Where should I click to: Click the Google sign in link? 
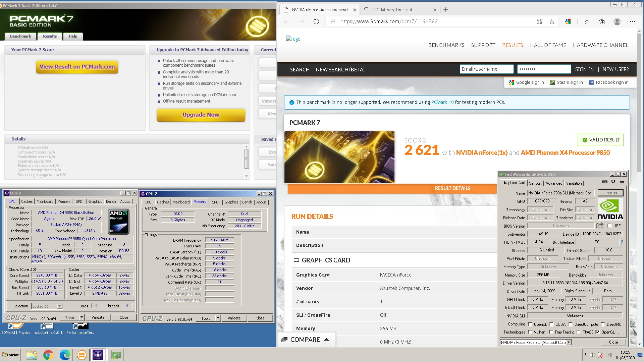point(526,82)
